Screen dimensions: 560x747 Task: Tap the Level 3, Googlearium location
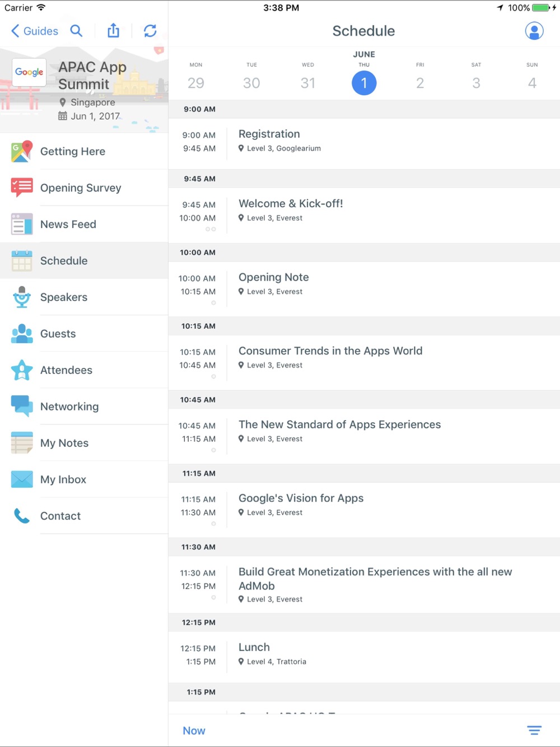(x=279, y=148)
